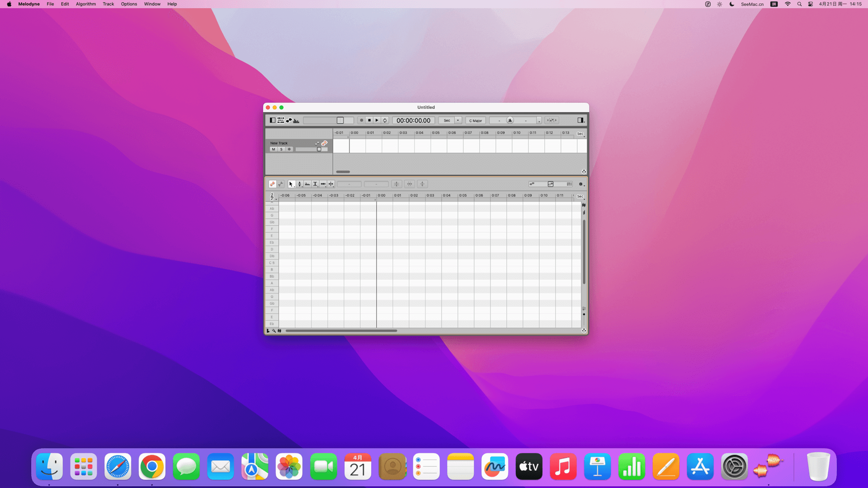The image size is (868, 488).
Task: Select the Note Separation tool
Action: [x=331, y=184]
